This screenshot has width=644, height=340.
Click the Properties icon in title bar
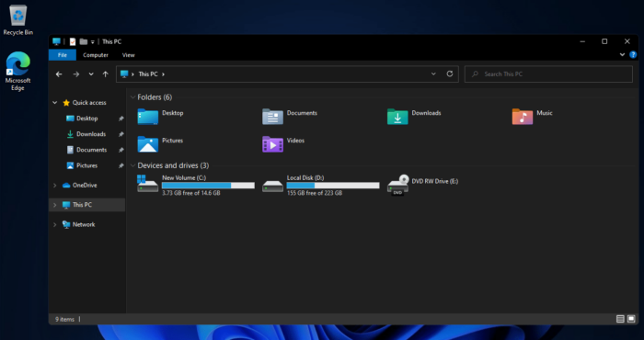73,41
